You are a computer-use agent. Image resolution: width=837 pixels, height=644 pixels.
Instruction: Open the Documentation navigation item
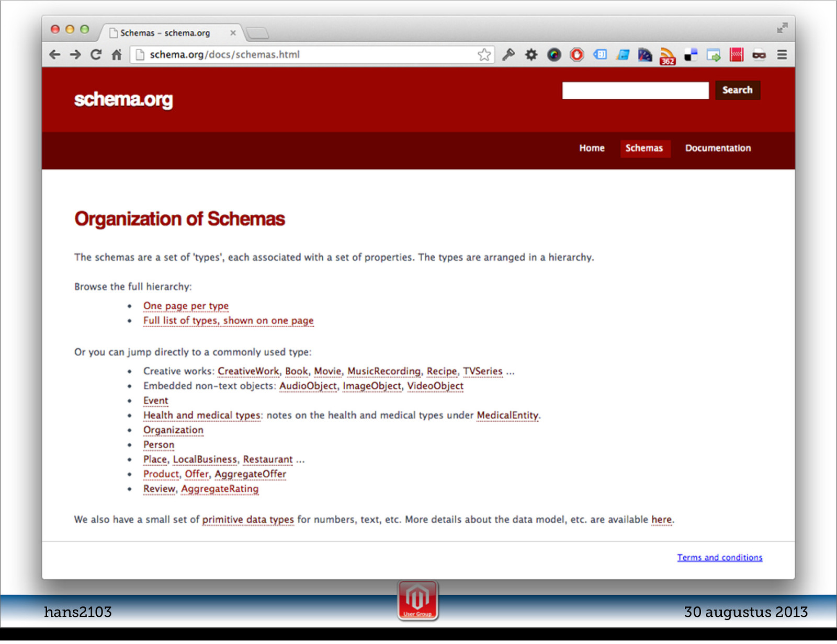[718, 148]
